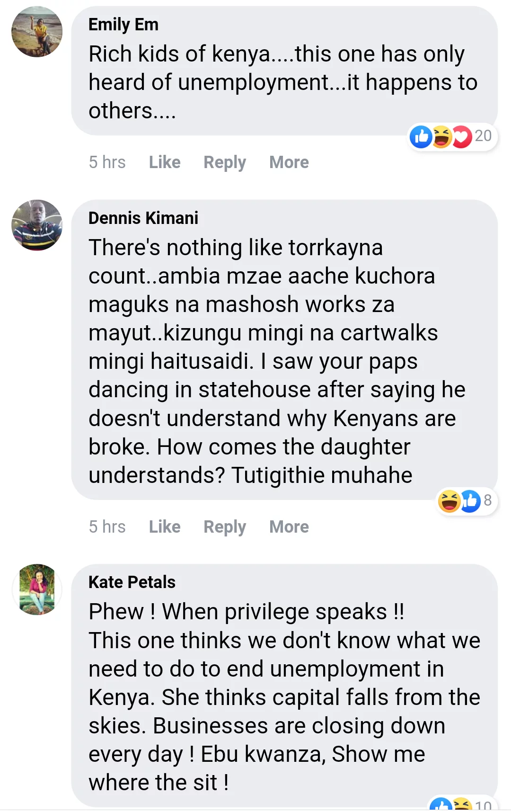Click the thumbs-up icon on Dennis Kimani's comment
This screenshot has height=812, width=511.
[470, 501]
